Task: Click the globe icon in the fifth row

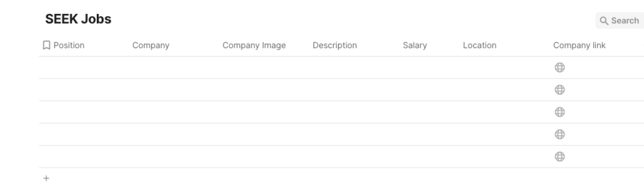Action: click(x=559, y=156)
